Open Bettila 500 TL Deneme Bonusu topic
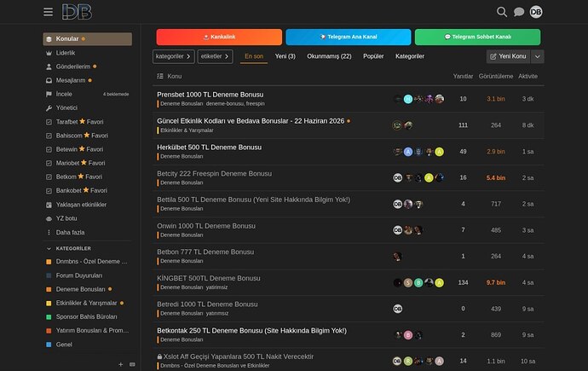This screenshot has width=588, height=371. point(253,200)
